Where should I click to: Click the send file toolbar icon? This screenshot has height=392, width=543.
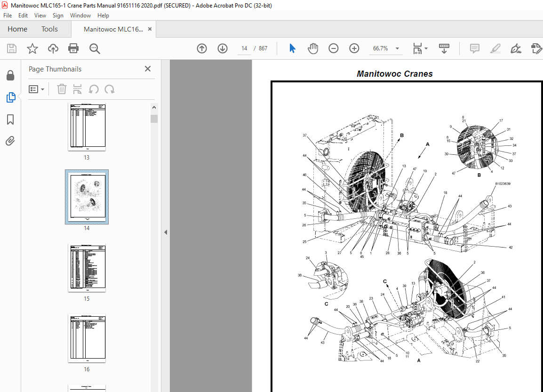coord(536,48)
